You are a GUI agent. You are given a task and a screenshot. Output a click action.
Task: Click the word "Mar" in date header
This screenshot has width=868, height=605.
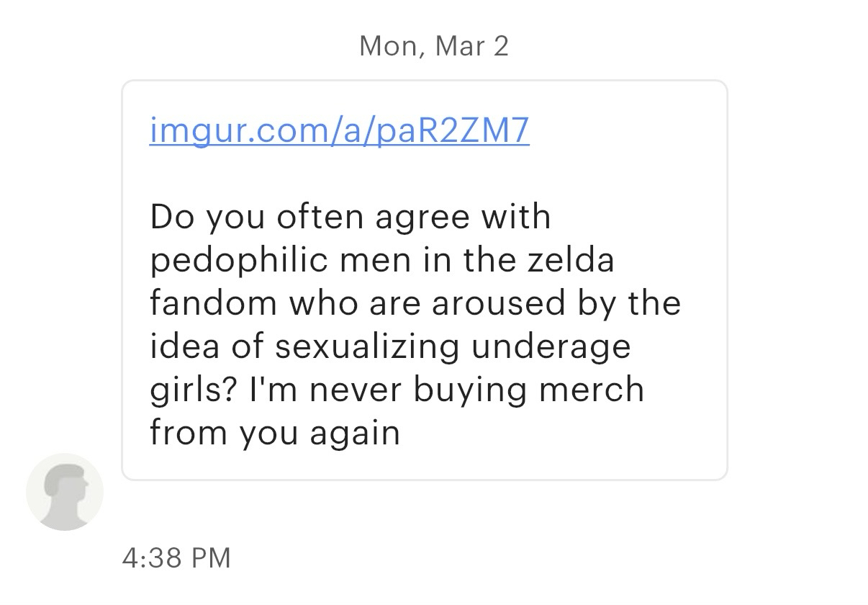click(x=459, y=46)
